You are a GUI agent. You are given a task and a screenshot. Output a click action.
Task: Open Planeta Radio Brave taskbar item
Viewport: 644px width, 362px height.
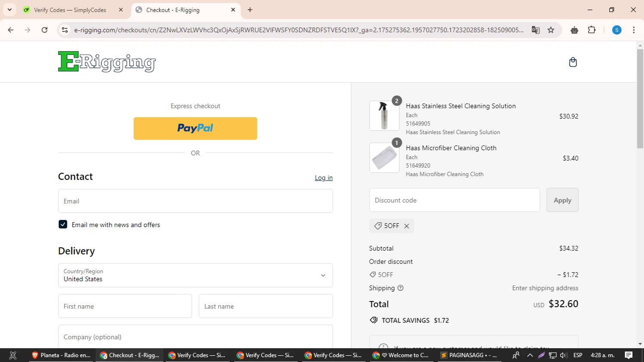pos(61,355)
